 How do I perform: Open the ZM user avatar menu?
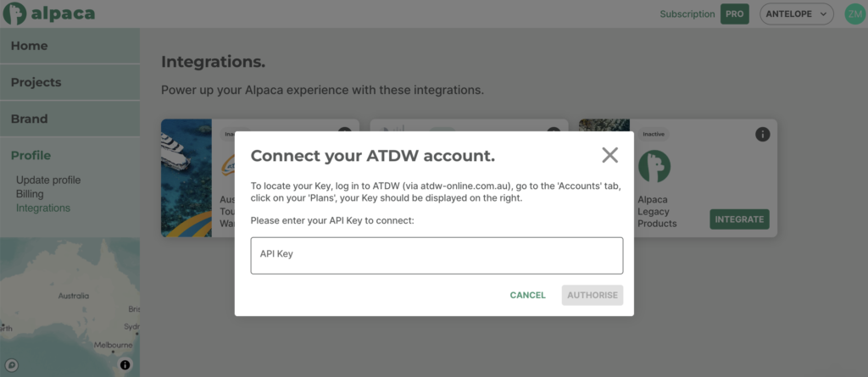[x=854, y=14]
